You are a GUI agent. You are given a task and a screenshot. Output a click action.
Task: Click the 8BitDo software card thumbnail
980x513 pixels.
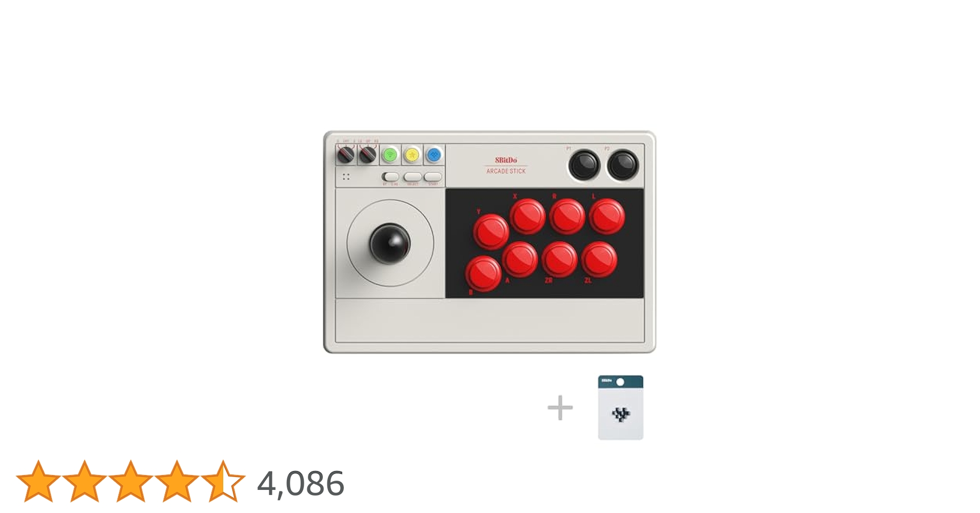coord(620,407)
